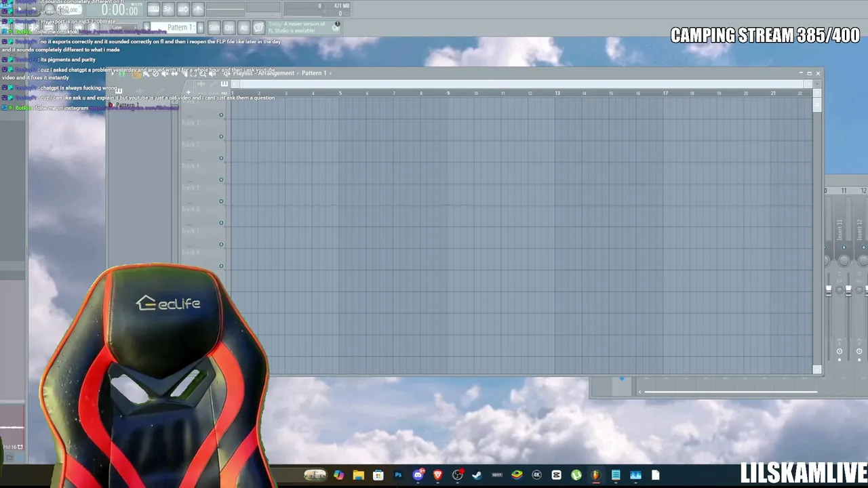This screenshot has width=868, height=488.
Task: Open the Pattern 1 selector in top toolbar
Action: point(180,28)
